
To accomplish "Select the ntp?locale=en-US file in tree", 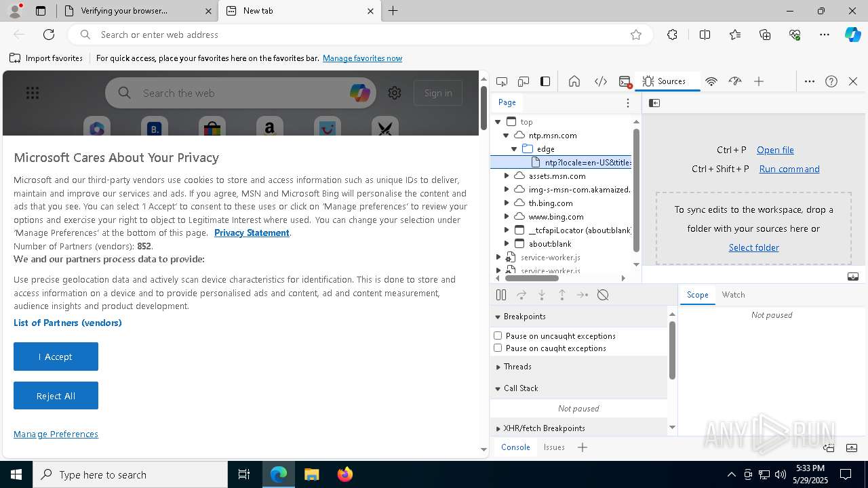I will (x=561, y=163).
